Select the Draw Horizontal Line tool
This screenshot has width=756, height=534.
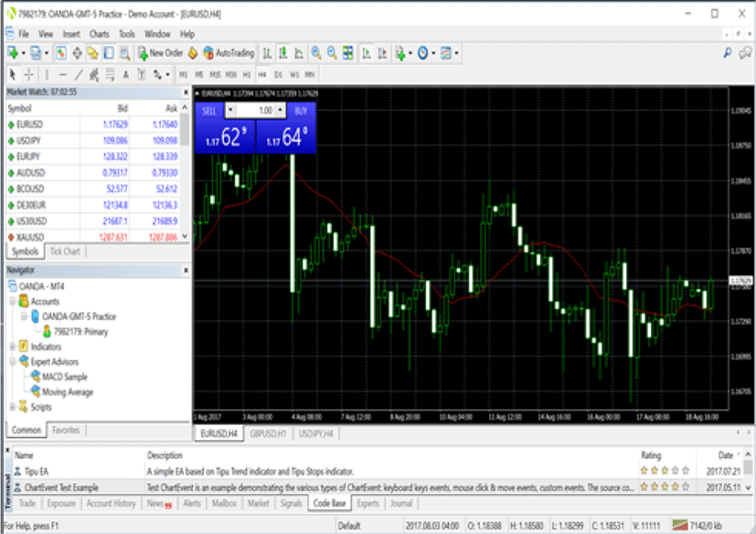tap(63, 75)
